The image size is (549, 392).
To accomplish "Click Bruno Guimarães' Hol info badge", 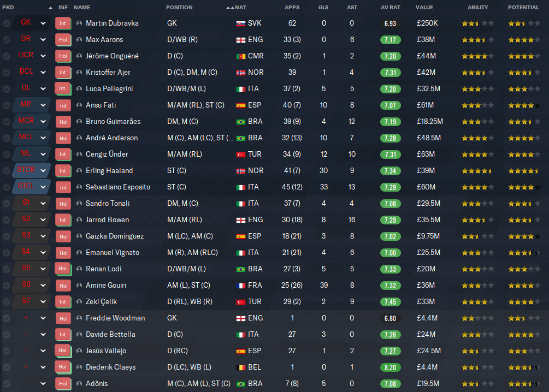I will click(x=63, y=122).
